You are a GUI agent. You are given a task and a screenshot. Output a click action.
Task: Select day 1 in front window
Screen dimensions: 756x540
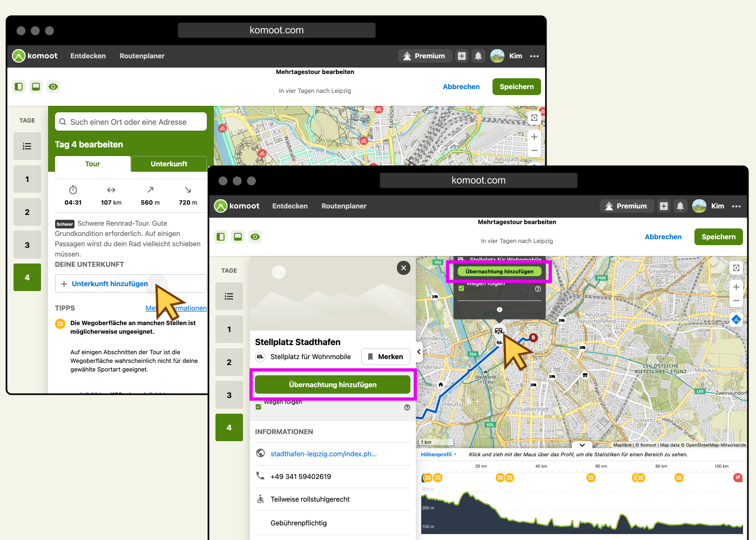pyautogui.click(x=229, y=329)
